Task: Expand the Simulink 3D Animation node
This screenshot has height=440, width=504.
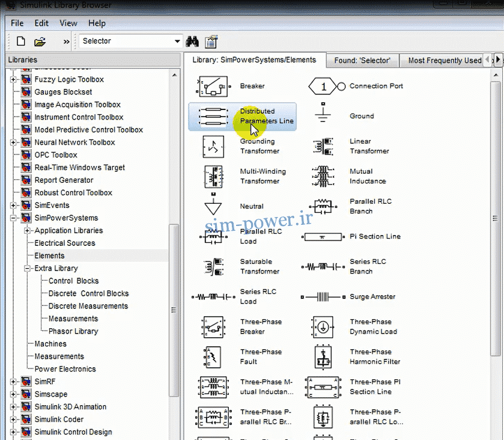Action: (13, 407)
